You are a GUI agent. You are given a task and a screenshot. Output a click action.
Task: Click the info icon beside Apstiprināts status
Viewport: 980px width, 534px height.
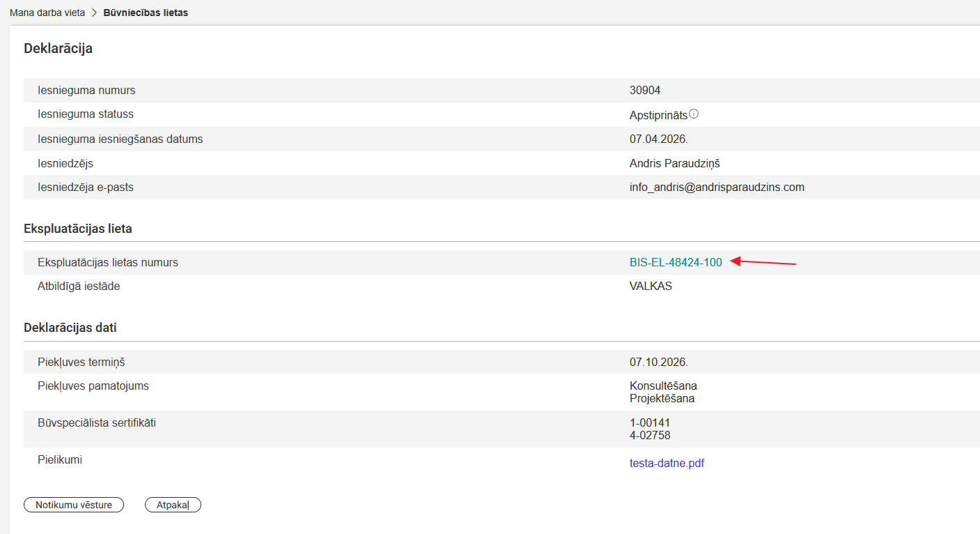694,114
